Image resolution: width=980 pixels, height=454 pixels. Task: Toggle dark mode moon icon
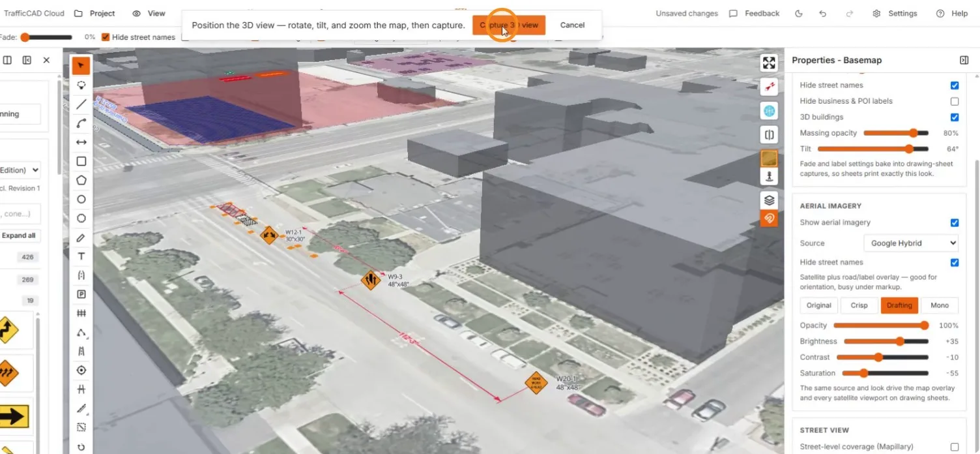click(799, 13)
